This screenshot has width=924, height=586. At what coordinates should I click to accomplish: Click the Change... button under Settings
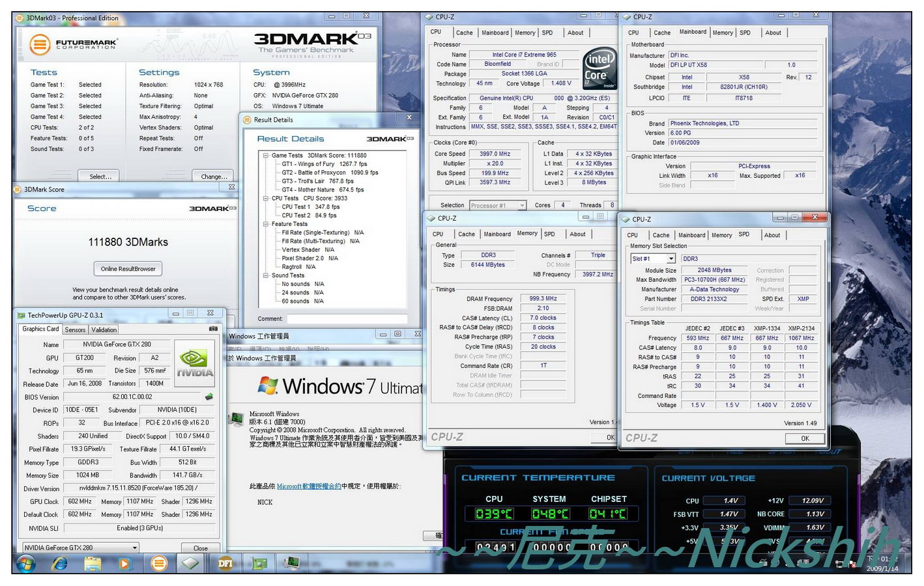coord(214,176)
